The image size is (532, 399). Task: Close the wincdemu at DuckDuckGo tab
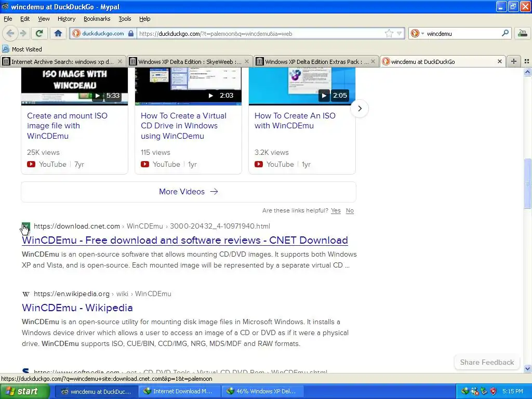(x=499, y=61)
